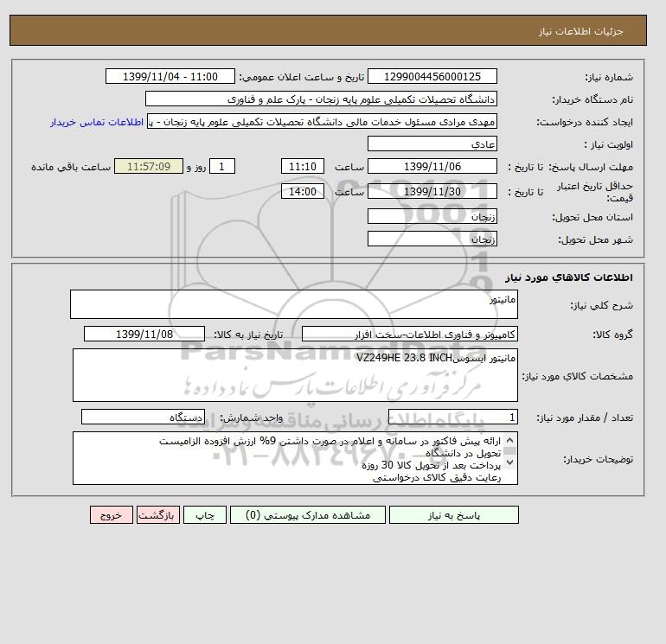This screenshot has height=644, width=666.
Task: Click the تعداد / مقدار مورد نیاز label
Action: [x=585, y=418]
